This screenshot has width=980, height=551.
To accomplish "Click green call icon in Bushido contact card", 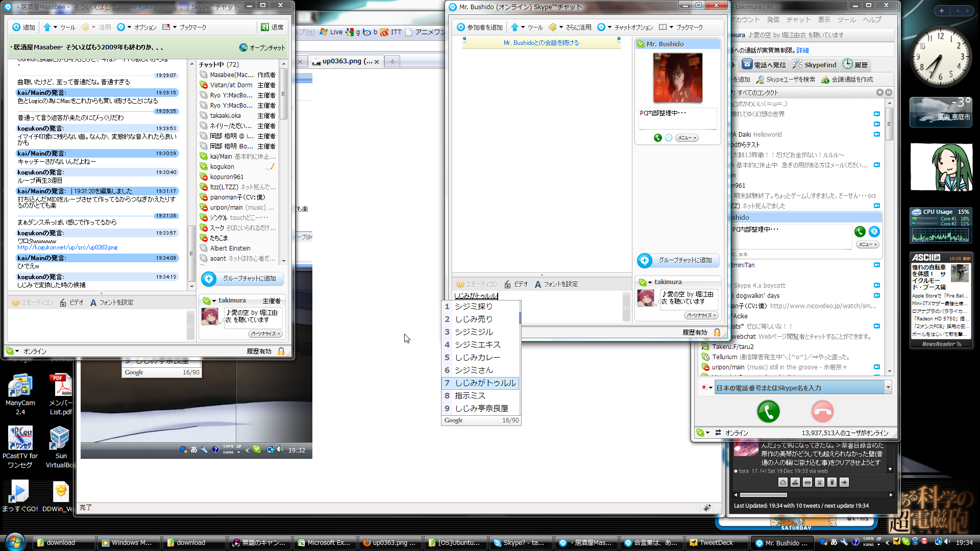I will click(860, 232).
